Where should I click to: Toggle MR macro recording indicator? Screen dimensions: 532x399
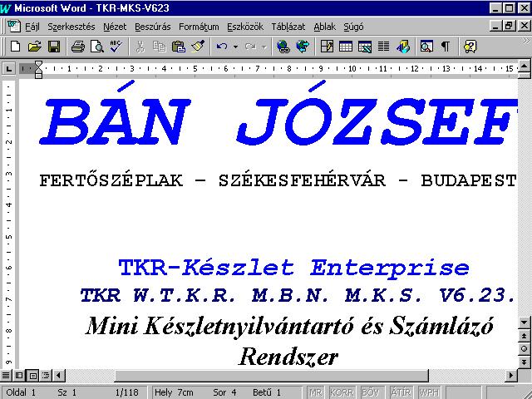[316, 392]
